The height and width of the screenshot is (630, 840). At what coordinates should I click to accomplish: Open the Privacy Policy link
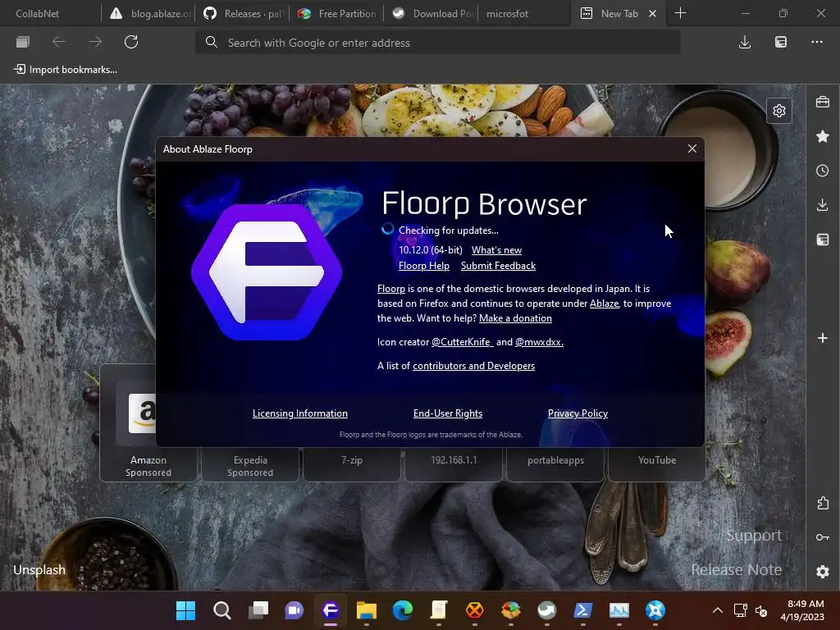tap(577, 413)
